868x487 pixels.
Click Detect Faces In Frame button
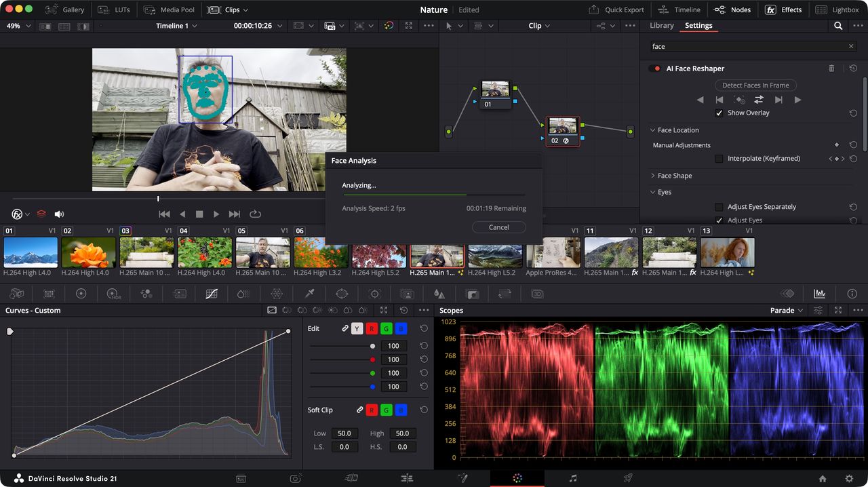point(755,85)
